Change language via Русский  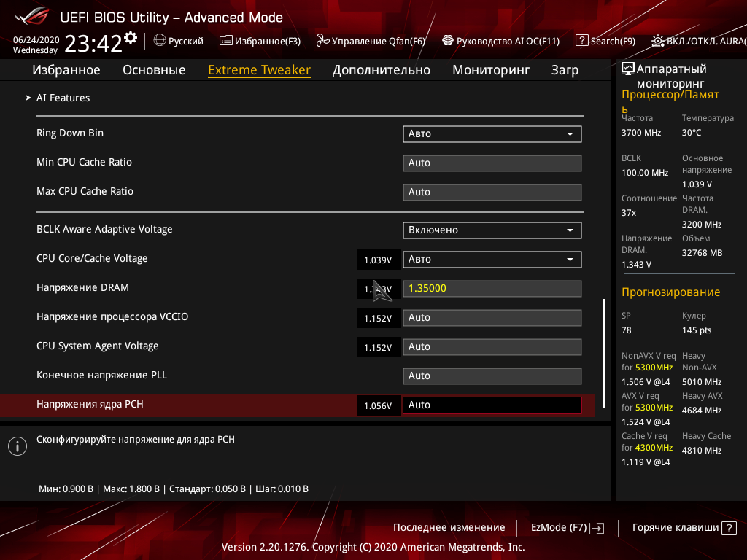pyautogui.click(x=186, y=41)
